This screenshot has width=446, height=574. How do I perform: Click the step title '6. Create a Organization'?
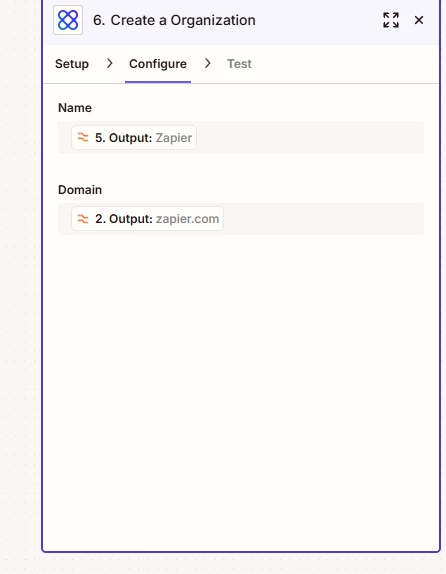pyautogui.click(x=174, y=20)
